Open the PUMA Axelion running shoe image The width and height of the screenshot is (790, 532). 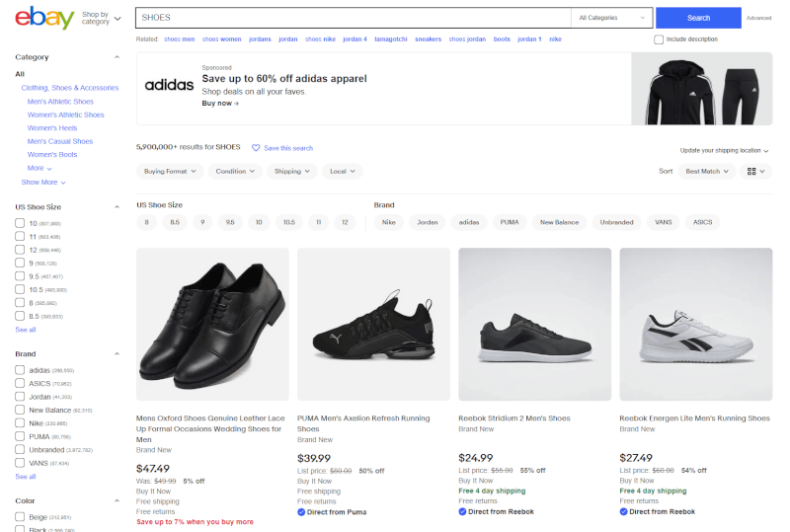pos(374,324)
